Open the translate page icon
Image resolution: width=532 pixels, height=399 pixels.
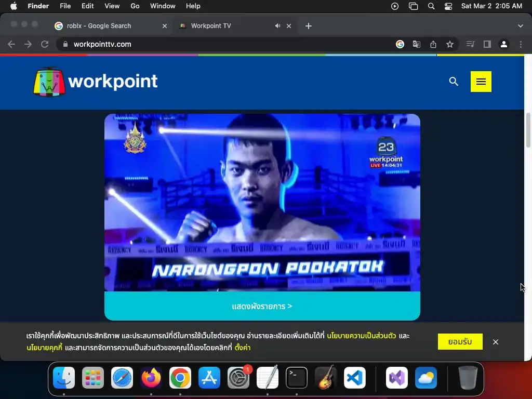tap(417, 44)
